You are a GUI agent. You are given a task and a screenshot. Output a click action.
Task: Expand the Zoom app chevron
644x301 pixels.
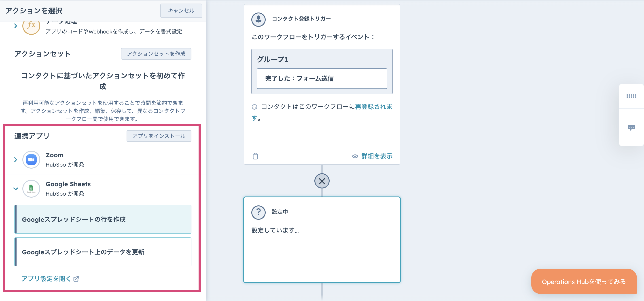15,159
